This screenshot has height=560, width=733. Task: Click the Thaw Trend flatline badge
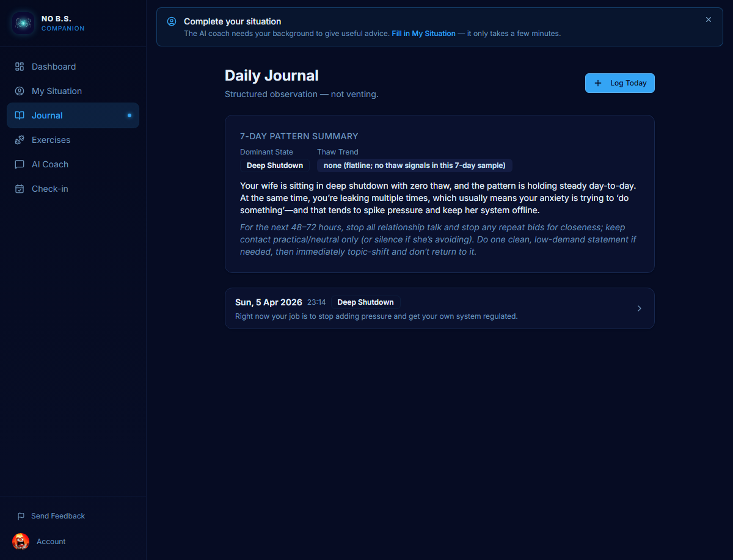point(414,165)
